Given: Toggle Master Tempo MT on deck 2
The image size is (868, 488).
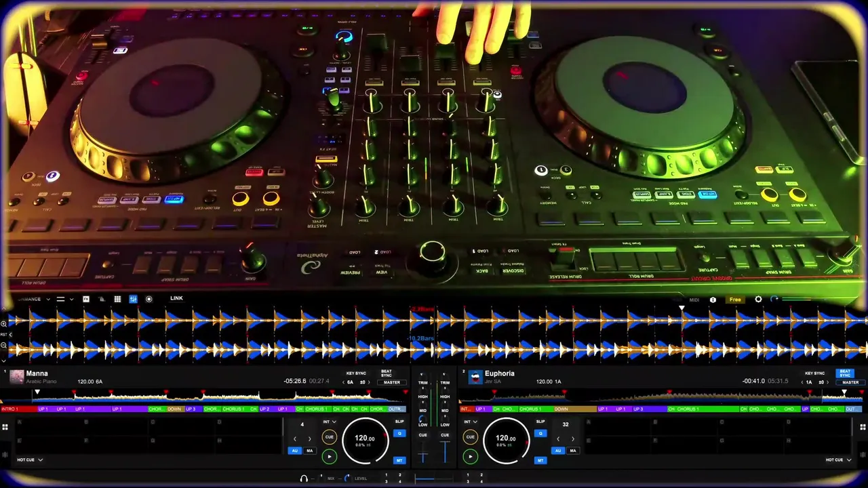Looking at the screenshot, I should click(x=540, y=460).
